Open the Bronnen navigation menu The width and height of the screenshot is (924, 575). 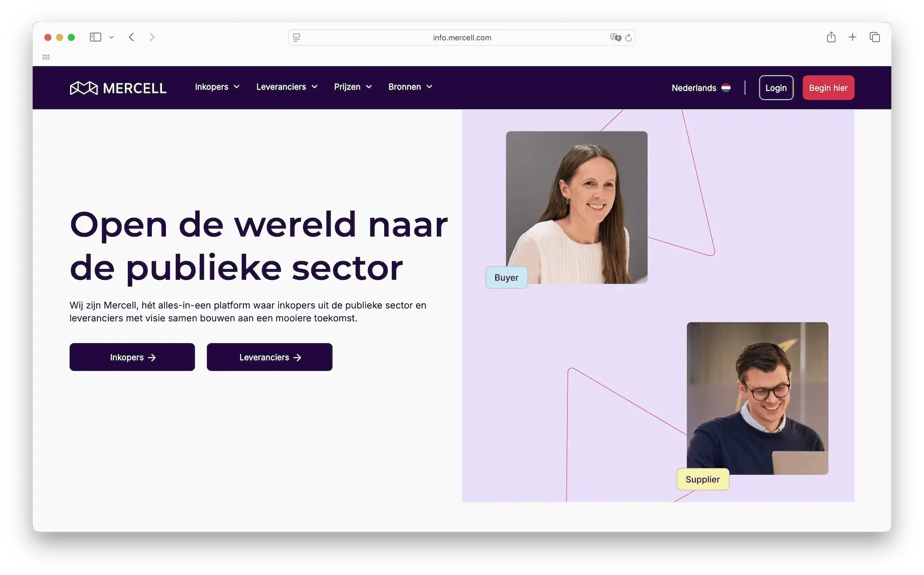410,87
